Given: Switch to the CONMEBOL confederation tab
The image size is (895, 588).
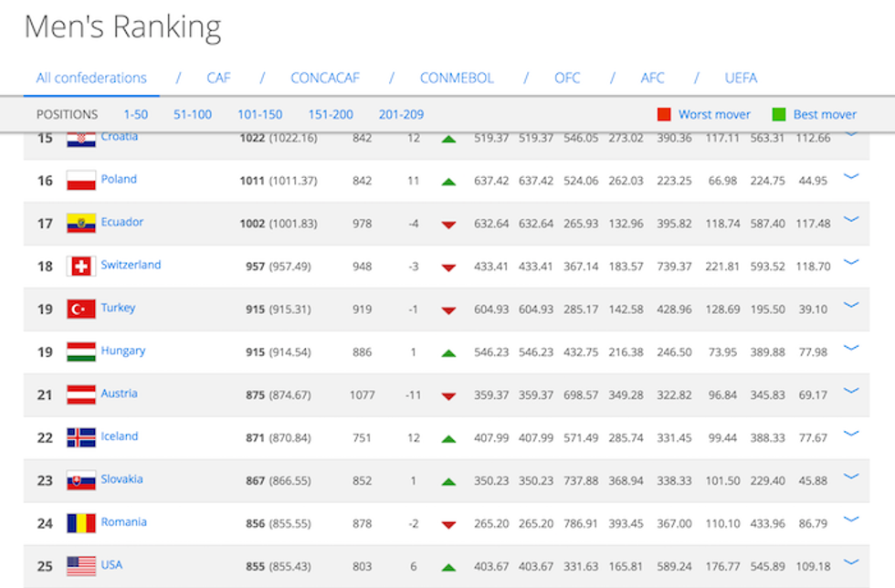Looking at the screenshot, I should coord(456,78).
